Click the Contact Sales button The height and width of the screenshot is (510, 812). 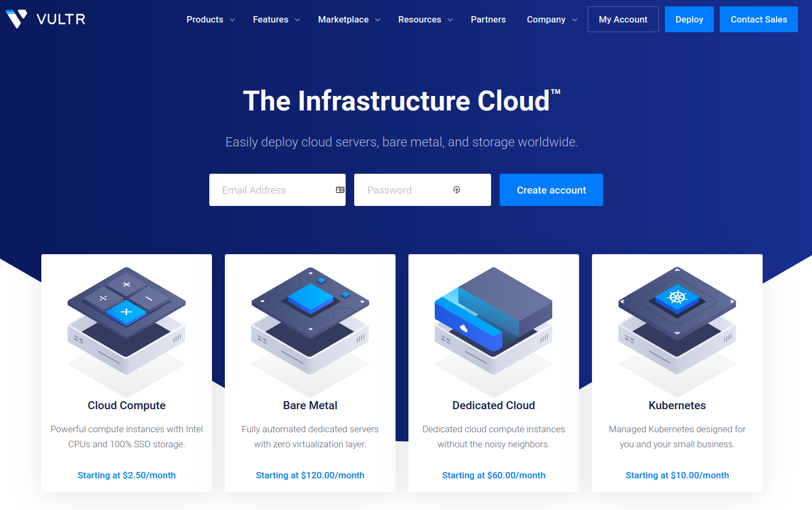759,19
